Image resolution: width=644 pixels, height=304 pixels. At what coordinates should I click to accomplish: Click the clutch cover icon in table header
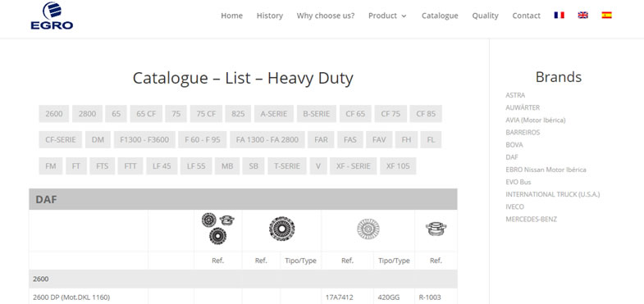coord(281,229)
